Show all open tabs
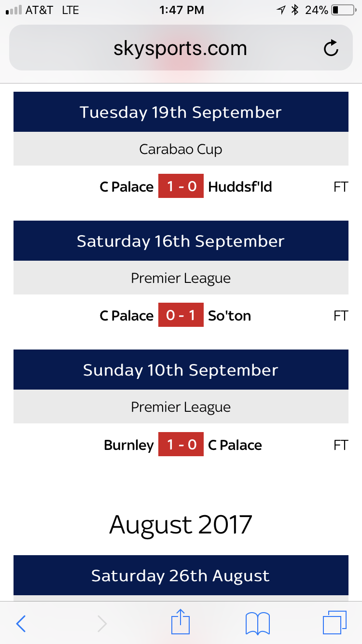Viewport: 362px width, 644px height. pos(334,623)
